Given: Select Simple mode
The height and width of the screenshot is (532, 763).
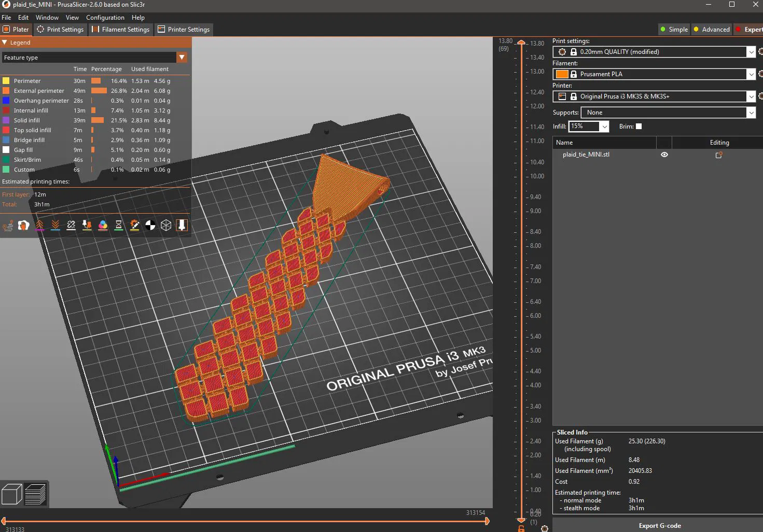Looking at the screenshot, I should [x=674, y=30].
